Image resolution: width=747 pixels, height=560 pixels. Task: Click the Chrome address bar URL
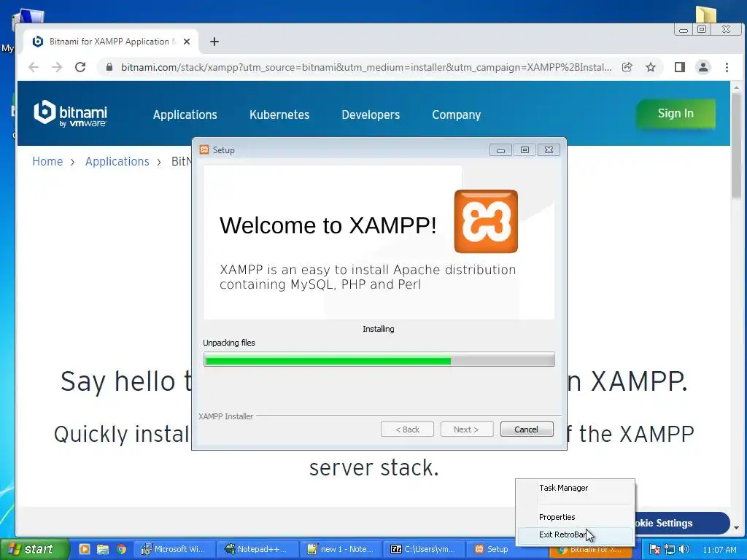pyautogui.click(x=366, y=67)
